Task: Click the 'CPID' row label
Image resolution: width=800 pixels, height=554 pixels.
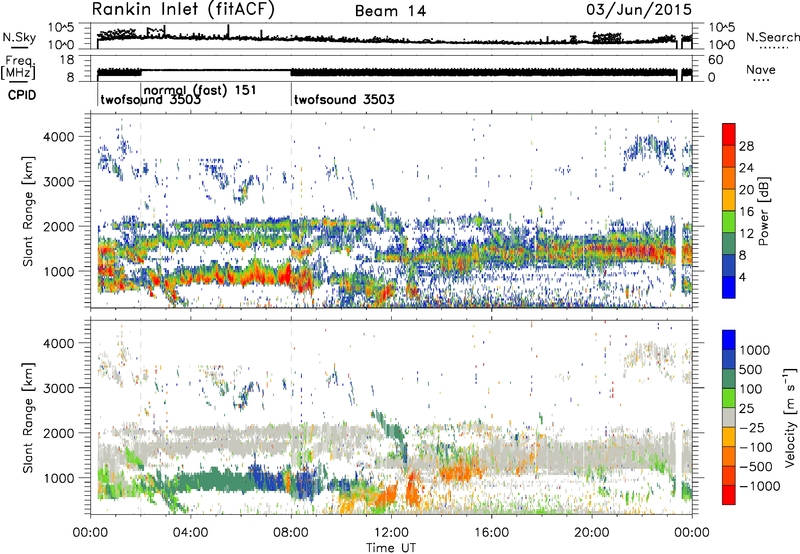Action: (22, 95)
